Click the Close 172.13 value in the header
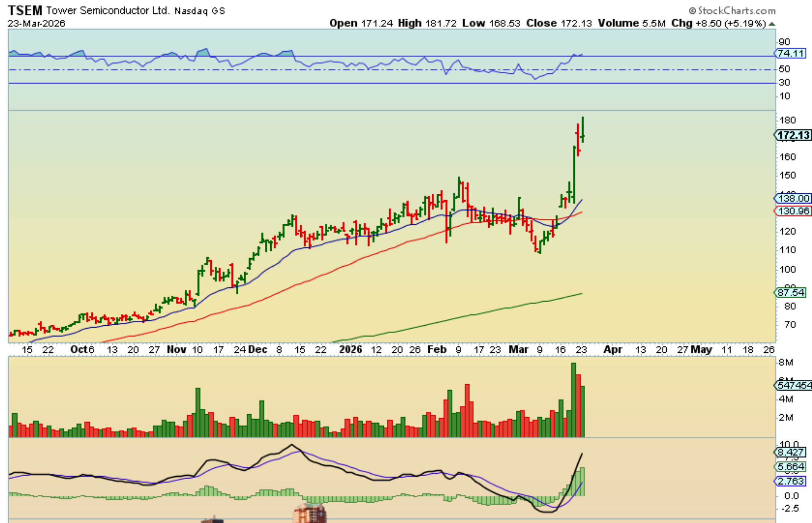The width and height of the screenshot is (812, 523). pyautogui.click(x=576, y=23)
